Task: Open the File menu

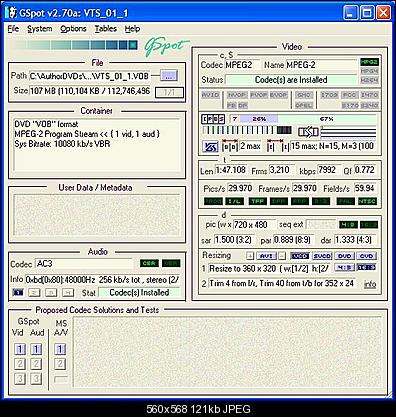Action: click(13, 29)
